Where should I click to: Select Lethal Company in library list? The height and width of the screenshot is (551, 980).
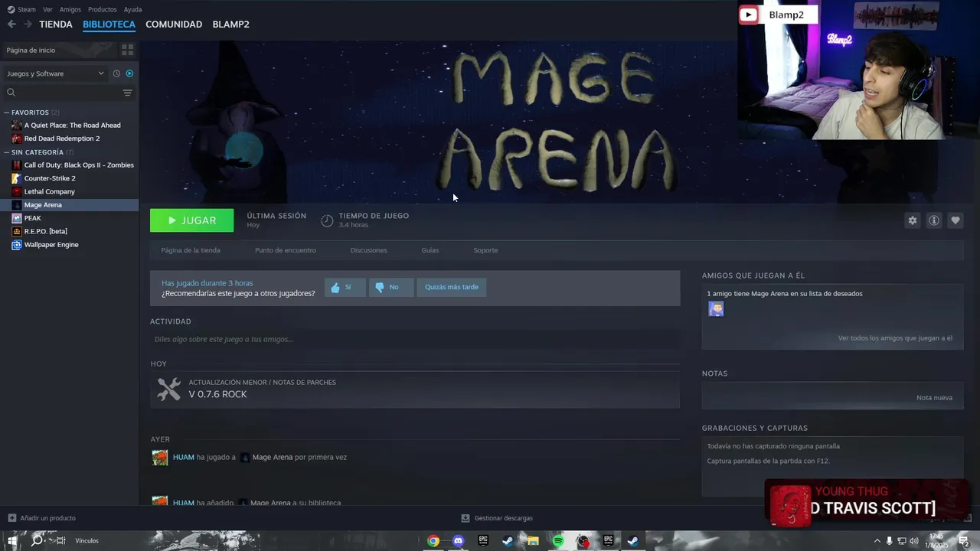[x=50, y=191]
